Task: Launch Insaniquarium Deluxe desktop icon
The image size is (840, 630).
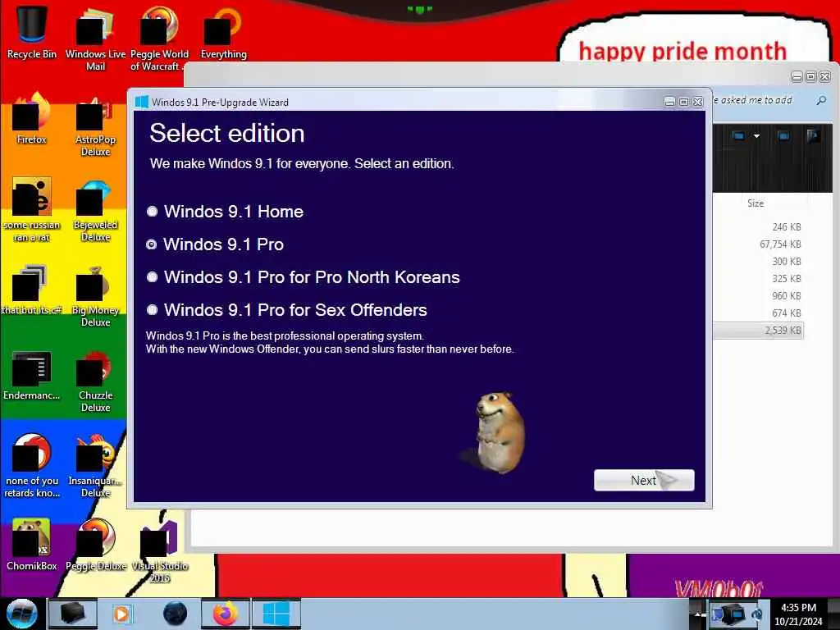Action: click(x=95, y=465)
